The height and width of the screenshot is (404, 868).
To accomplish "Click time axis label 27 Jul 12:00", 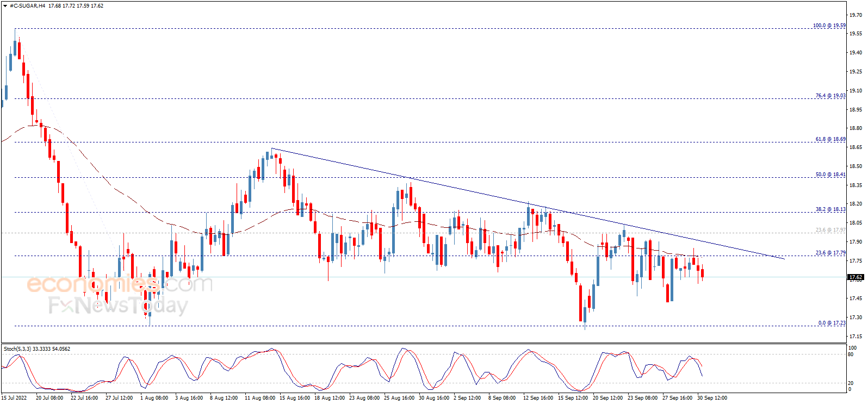I will (119, 398).
